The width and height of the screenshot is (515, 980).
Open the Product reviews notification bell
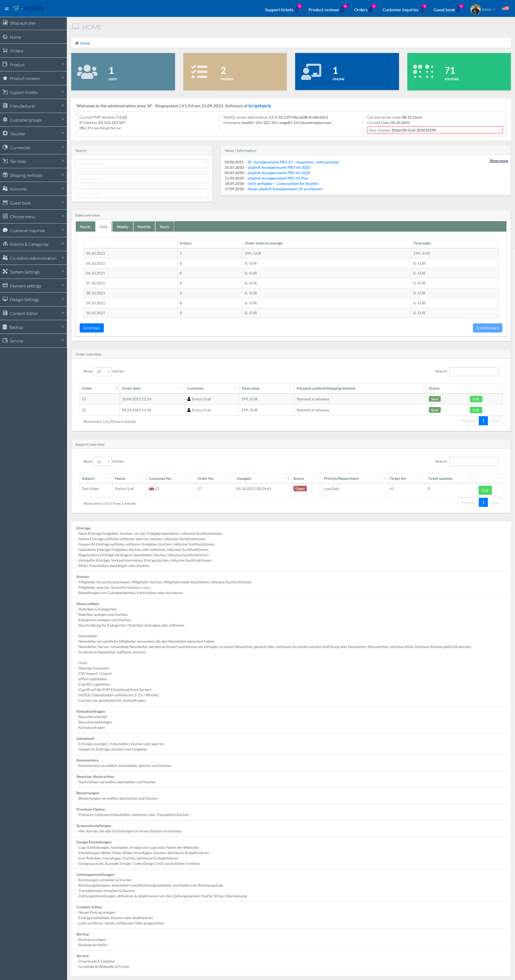(x=343, y=9)
